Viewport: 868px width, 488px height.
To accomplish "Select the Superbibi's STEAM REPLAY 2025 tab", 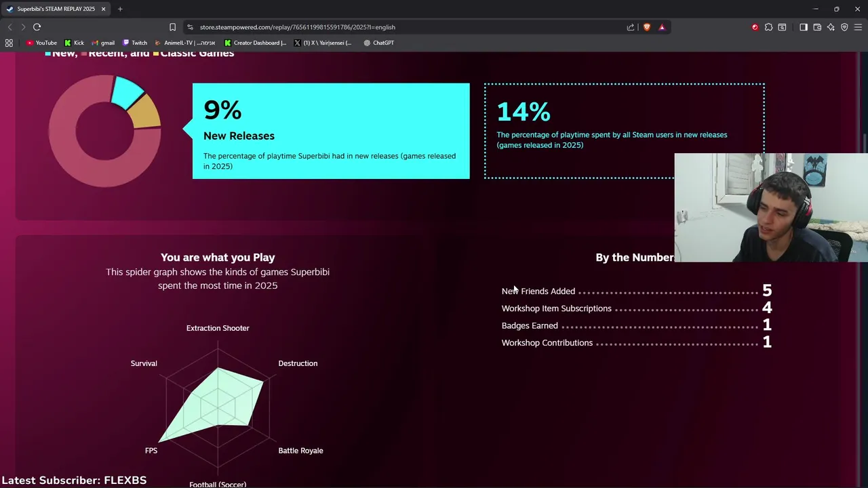I will pyautogui.click(x=56, y=9).
